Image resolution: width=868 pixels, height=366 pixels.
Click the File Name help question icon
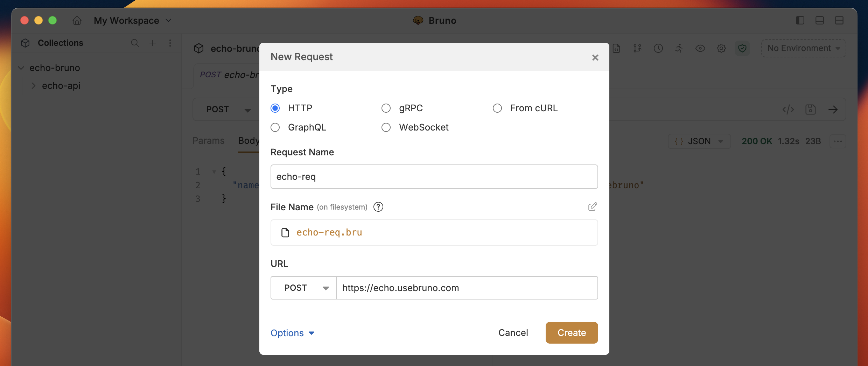(378, 207)
